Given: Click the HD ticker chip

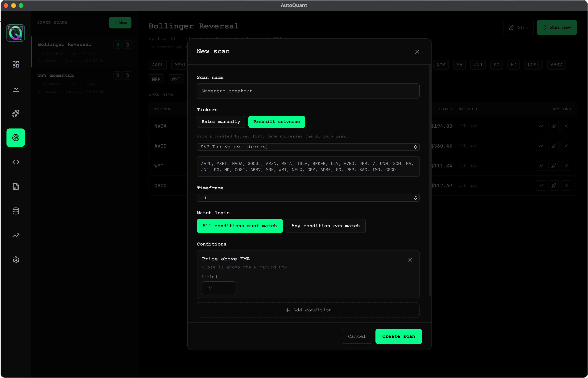Looking at the screenshot, I should tap(513, 65).
